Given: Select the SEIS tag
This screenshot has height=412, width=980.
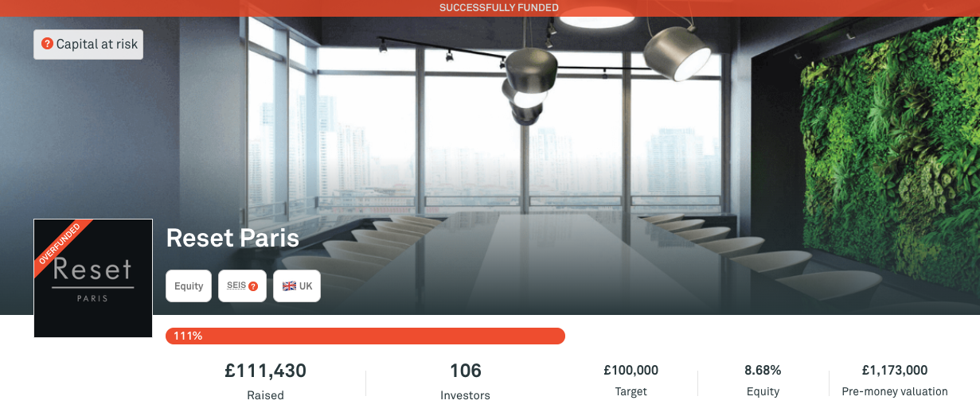Looking at the screenshot, I should pos(242,286).
